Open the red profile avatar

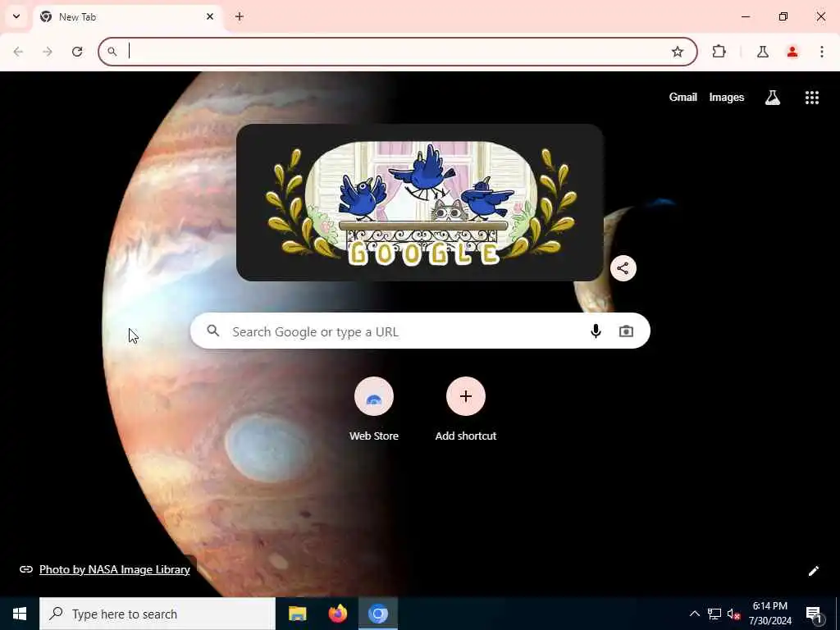click(792, 52)
